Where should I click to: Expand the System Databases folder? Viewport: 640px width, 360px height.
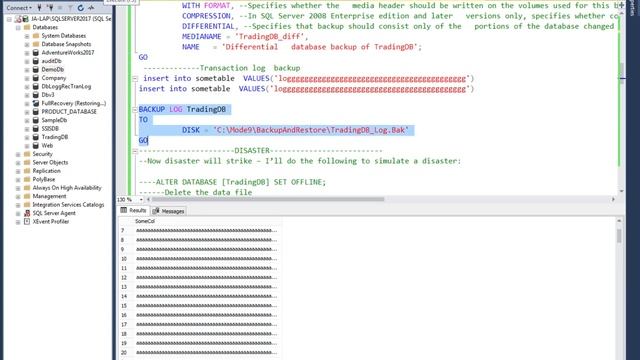[27, 36]
